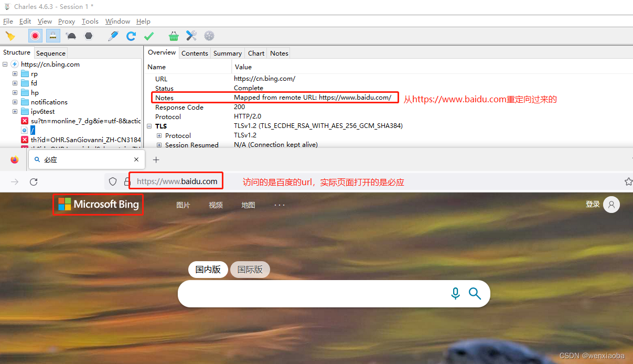Image resolution: width=633 pixels, height=364 pixels.
Task: Select the selected "/" request row
Action: 33,130
